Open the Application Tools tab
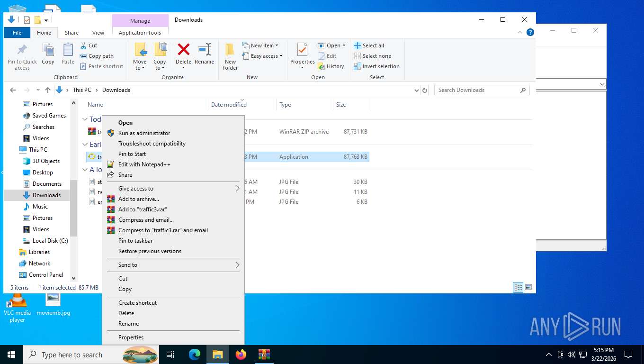This screenshot has width=644, height=364. [140, 33]
